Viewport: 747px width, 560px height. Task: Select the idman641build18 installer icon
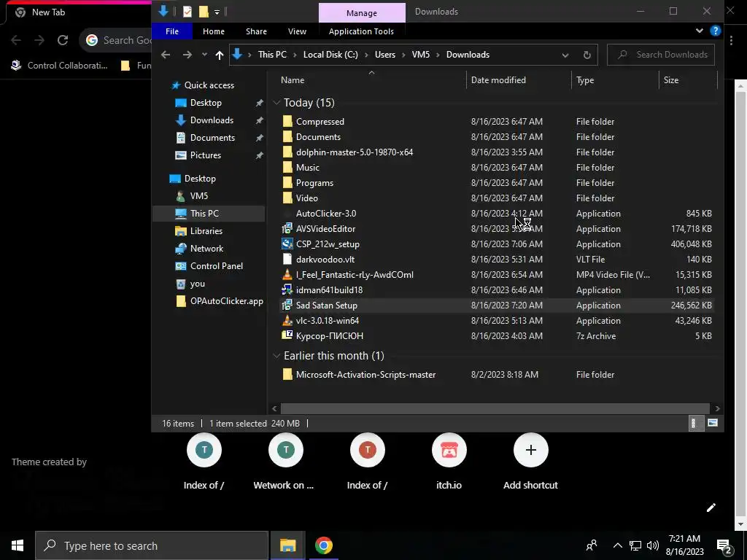[287, 290]
